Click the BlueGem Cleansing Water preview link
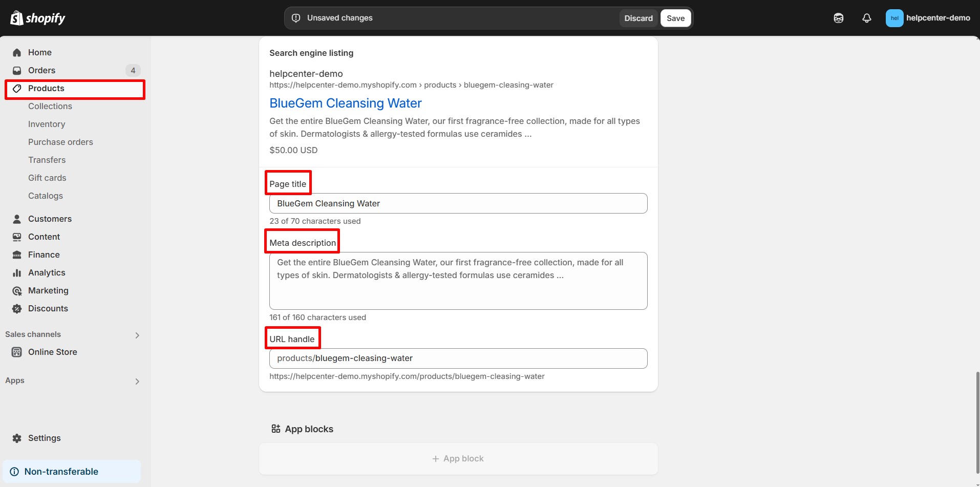The width and height of the screenshot is (980, 487). pos(346,103)
